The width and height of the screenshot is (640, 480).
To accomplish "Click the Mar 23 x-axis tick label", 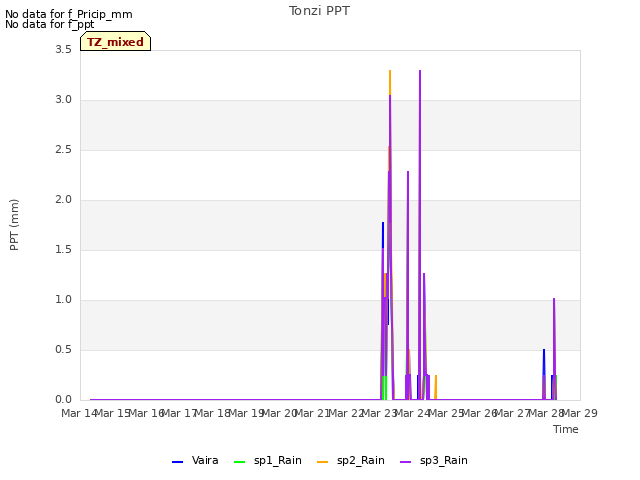I will tap(379, 413).
